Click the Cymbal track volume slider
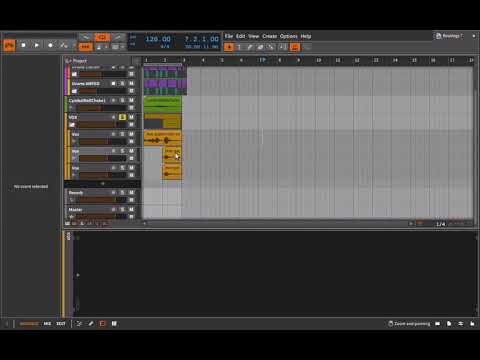 point(101,108)
